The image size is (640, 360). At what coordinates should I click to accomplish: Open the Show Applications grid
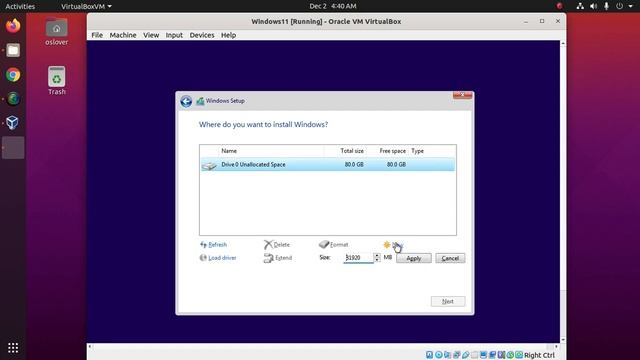coord(13,348)
